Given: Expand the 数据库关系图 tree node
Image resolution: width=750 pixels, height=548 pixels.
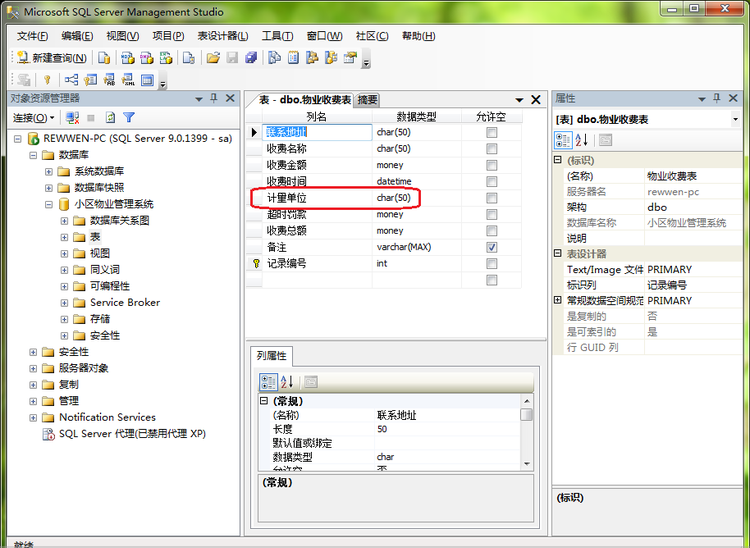Looking at the screenshot, I should [x=64, y=220].
